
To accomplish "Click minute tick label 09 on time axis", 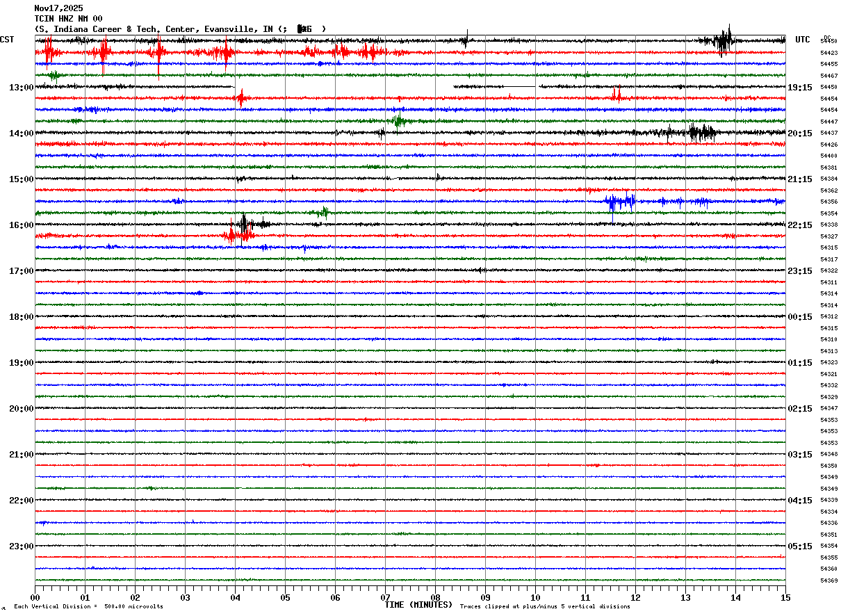I will coord(485,597).
